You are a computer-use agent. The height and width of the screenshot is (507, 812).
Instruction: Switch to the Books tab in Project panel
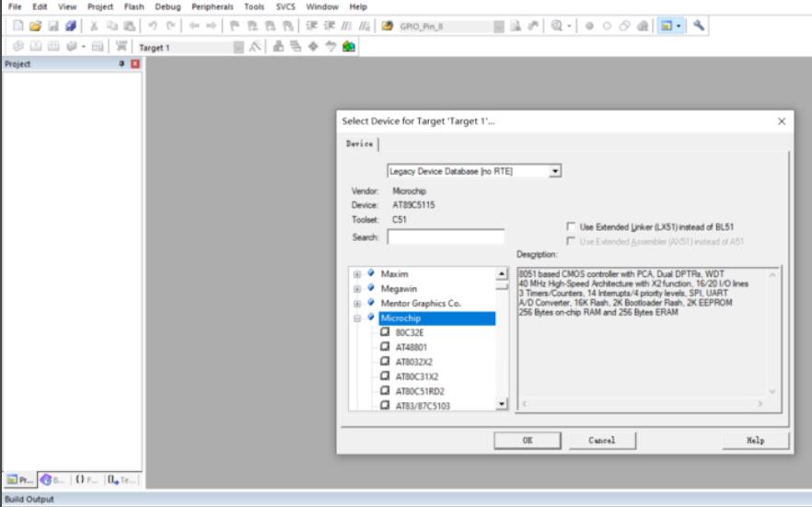52,479
